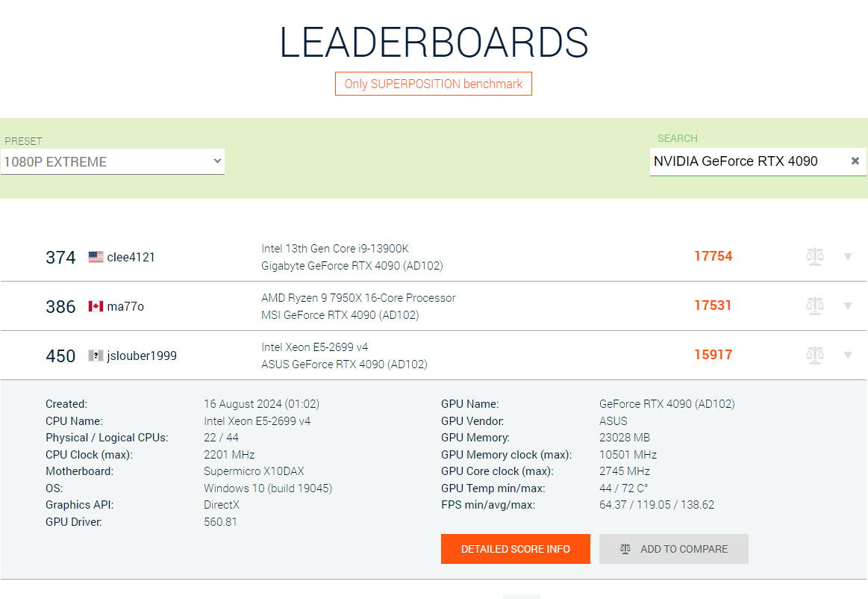868x599 pixels.
Task: Click Intel Xeon E5-2699 v4 in row 450
Action: coord(314,347)
